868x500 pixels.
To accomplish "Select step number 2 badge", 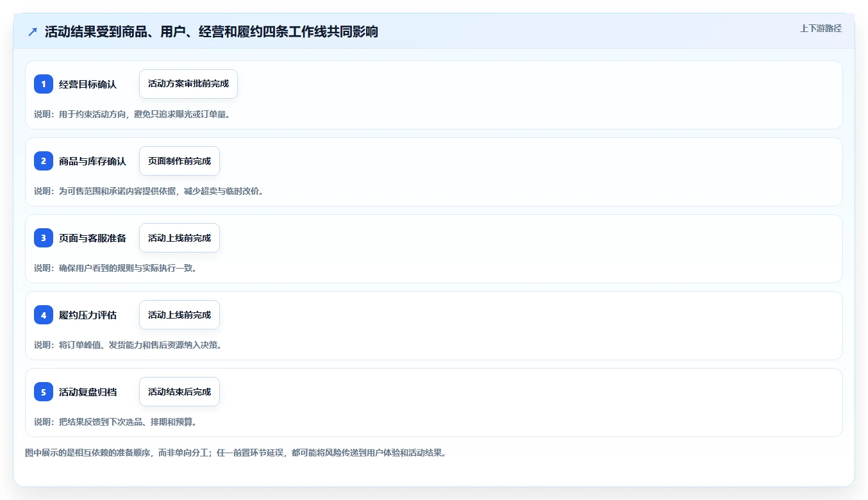I will pyautogui.click(x=44, y=161).
